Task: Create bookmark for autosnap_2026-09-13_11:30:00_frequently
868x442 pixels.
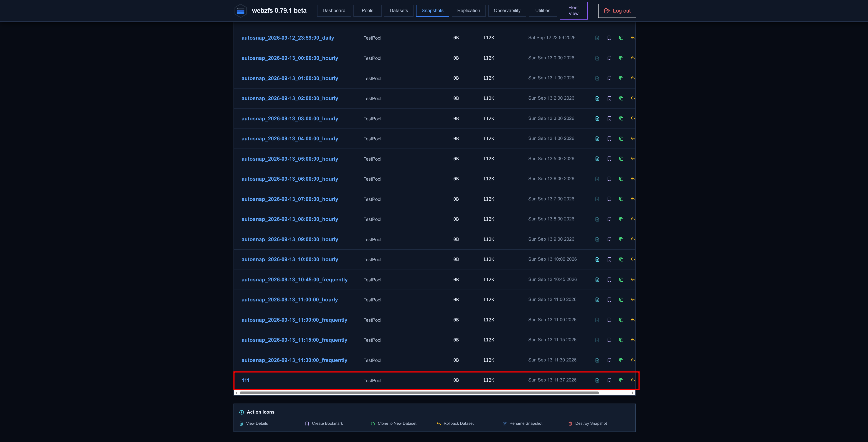Action: tap(609, 360)
